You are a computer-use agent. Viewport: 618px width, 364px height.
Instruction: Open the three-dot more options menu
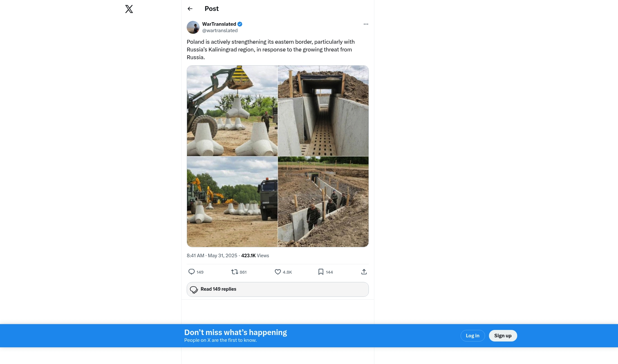(x=366, y=24)
